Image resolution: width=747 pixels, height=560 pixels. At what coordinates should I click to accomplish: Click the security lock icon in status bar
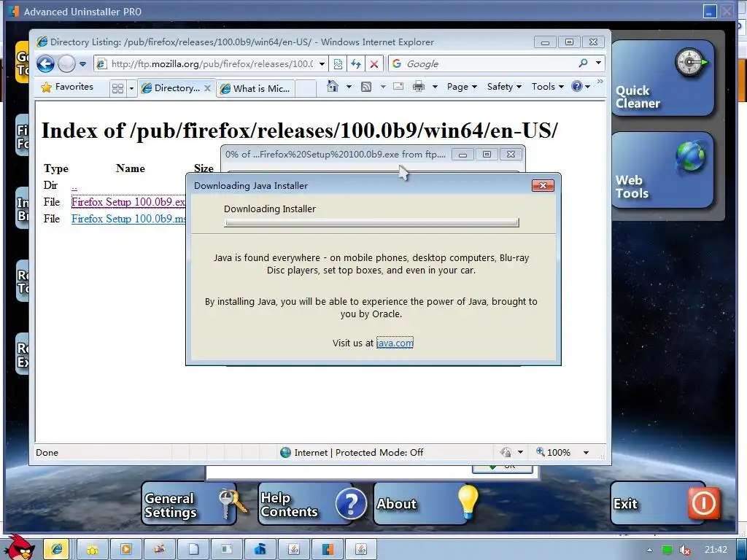pos(506,452)
